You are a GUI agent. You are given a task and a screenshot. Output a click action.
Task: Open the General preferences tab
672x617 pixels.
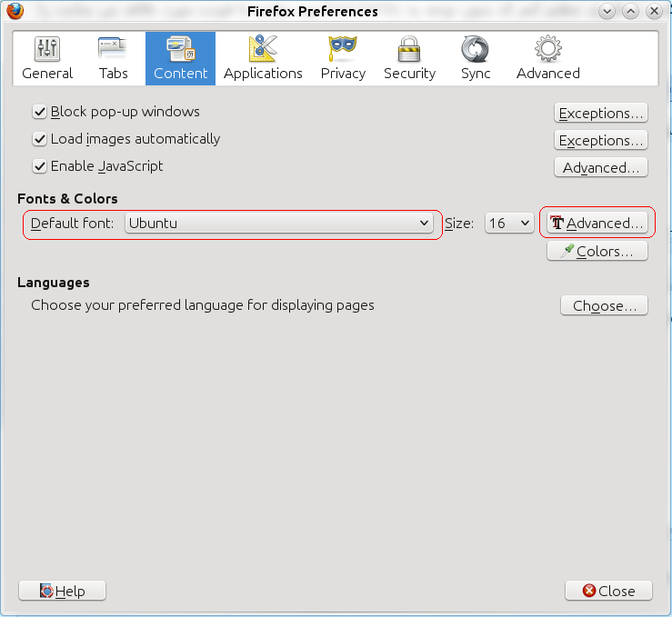point(47,58)
